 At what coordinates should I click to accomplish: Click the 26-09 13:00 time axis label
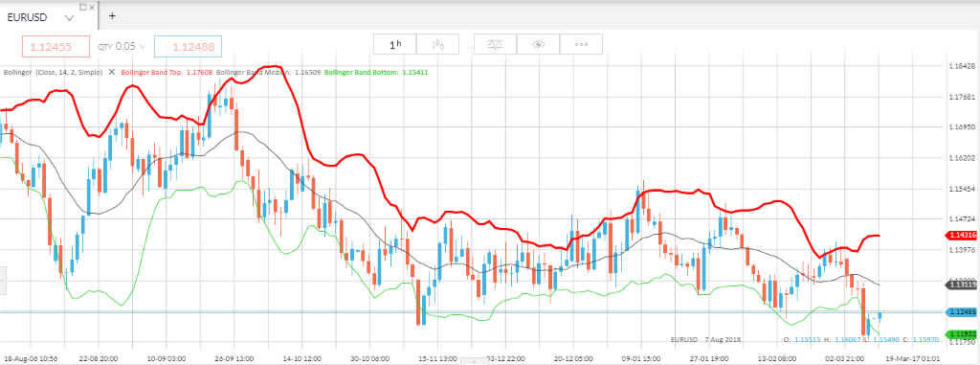tap(234, 359)
